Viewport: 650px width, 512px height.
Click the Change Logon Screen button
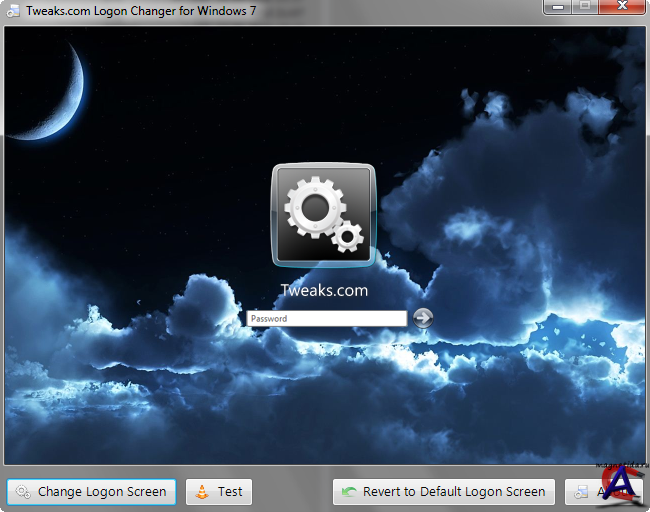92,492
